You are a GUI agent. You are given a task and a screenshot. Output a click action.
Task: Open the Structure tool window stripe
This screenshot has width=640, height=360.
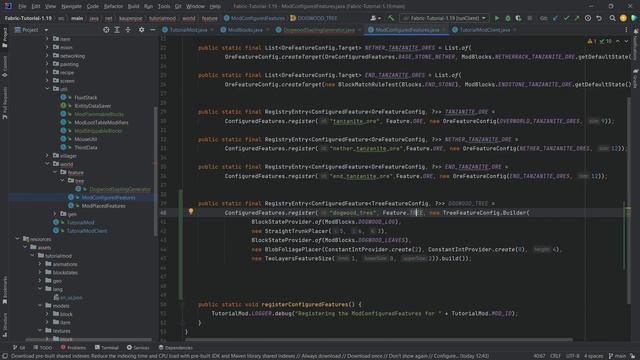[x=4, y=325]
